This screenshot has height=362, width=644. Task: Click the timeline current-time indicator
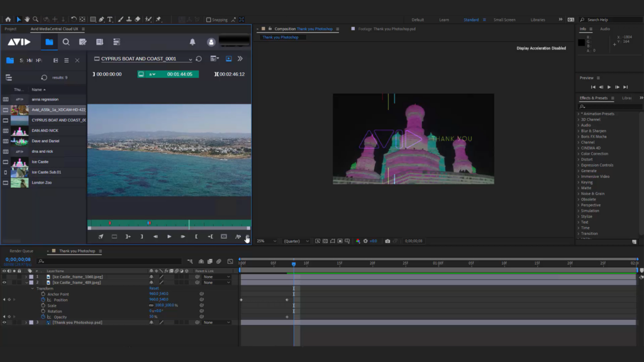pyautogui.click(x=294, y=264)
